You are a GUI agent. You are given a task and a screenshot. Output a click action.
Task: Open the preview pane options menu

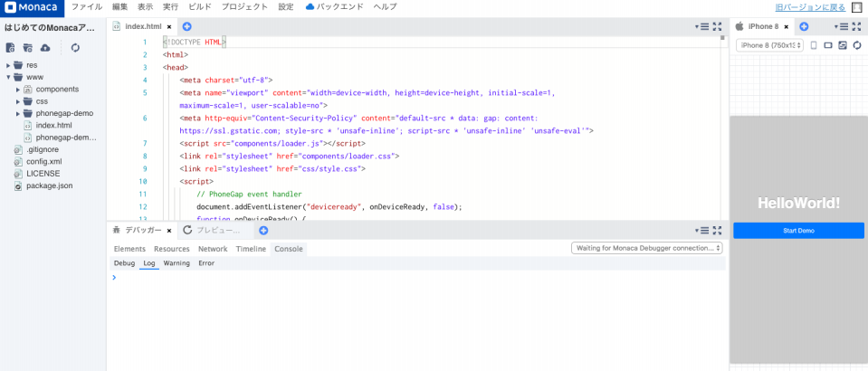pyautogui.click(x=842, y=26)
